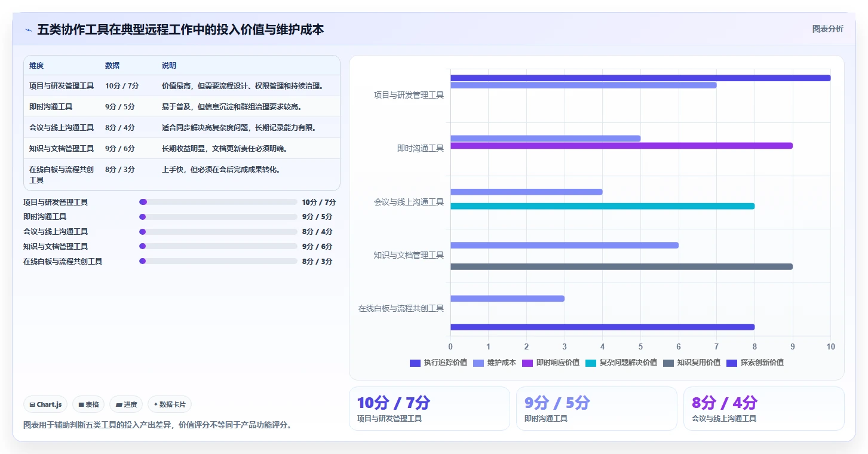868x454 pixels.
Task: Click the chart axis label 即时沟通工具
Action: (421, 148)
